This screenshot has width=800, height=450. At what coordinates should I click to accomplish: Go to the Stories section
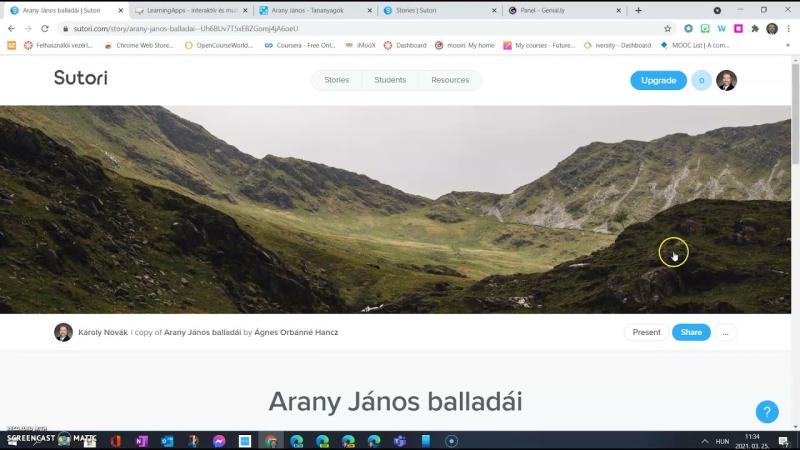tap(337, 80)
